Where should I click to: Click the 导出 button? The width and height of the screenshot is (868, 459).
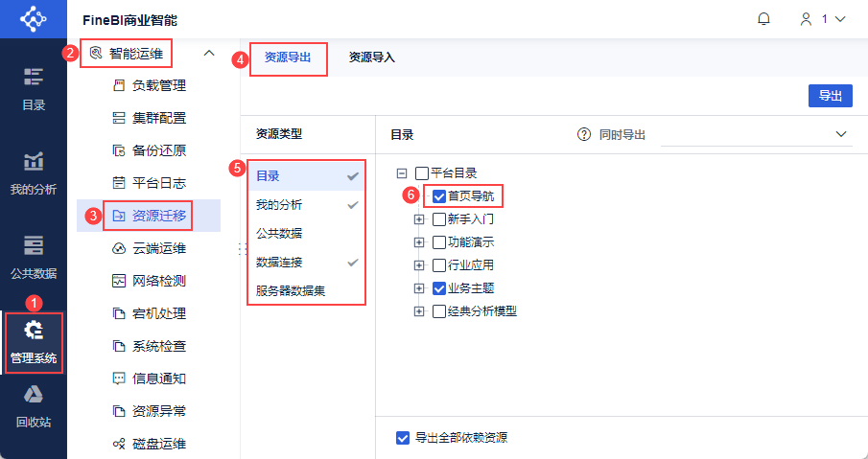pos(830,96)
